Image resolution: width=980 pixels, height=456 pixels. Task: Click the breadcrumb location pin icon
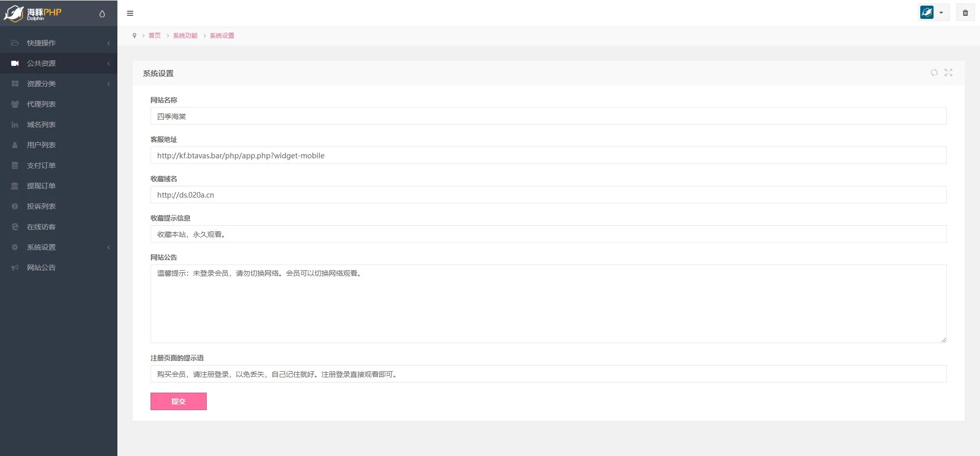pyautogui.click(x=134, y=36)
